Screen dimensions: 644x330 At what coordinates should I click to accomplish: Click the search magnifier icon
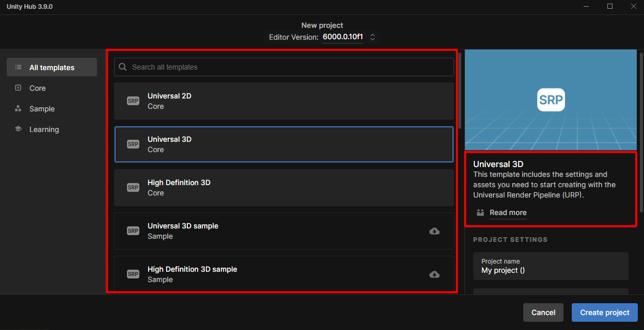pyautogui.click(x=123, y=67)
